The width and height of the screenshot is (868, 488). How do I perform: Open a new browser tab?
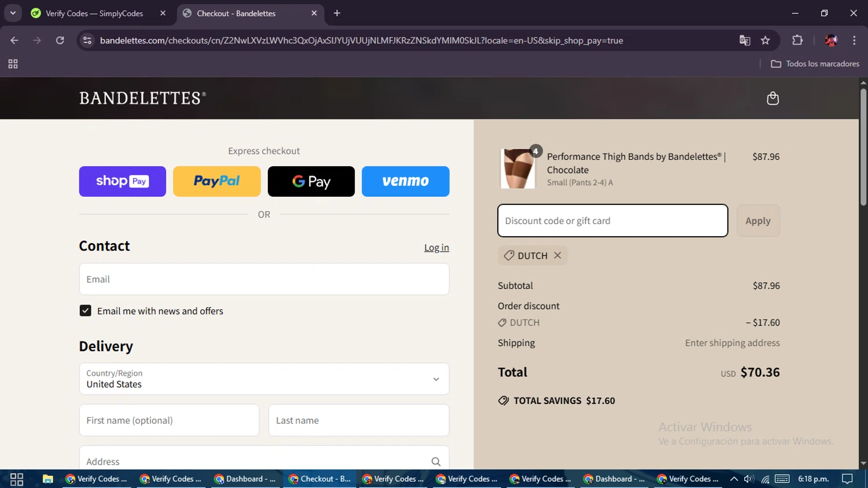pyautogui.click(x=337, y=13)
